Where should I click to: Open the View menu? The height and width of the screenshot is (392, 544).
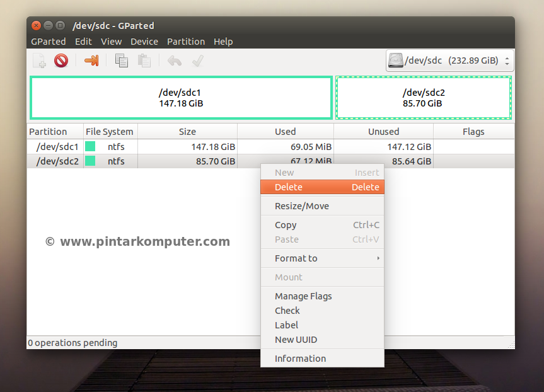click(111, 42)
